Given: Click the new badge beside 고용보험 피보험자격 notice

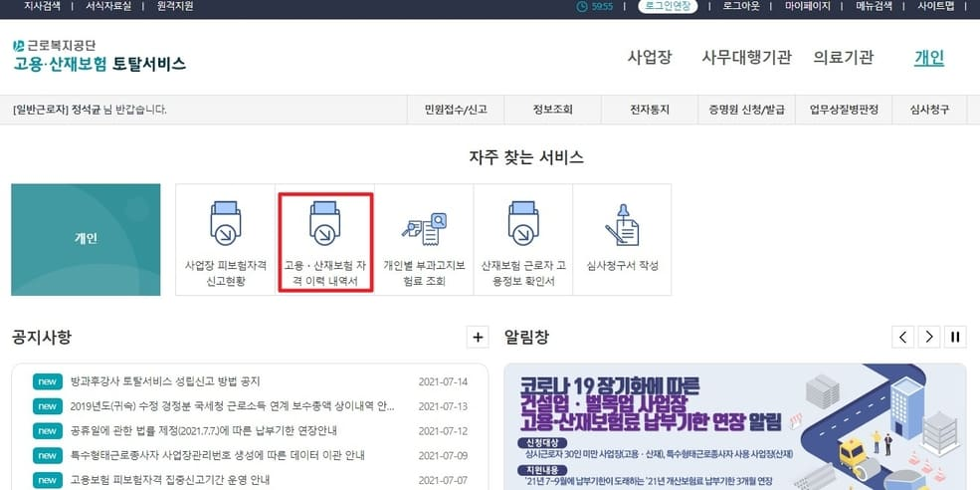Looking at the screenshot, I should [x=48, y=480].
